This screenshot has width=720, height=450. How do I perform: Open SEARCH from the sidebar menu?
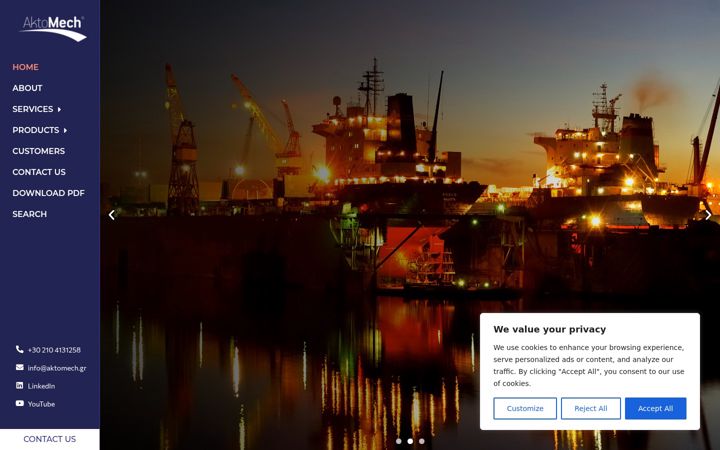[x=29, y=214]
